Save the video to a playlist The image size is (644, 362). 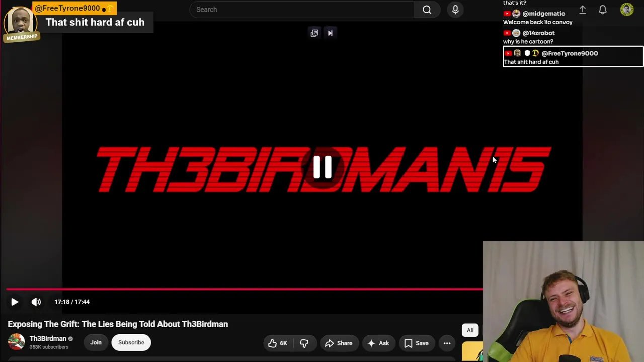(416, 343)
